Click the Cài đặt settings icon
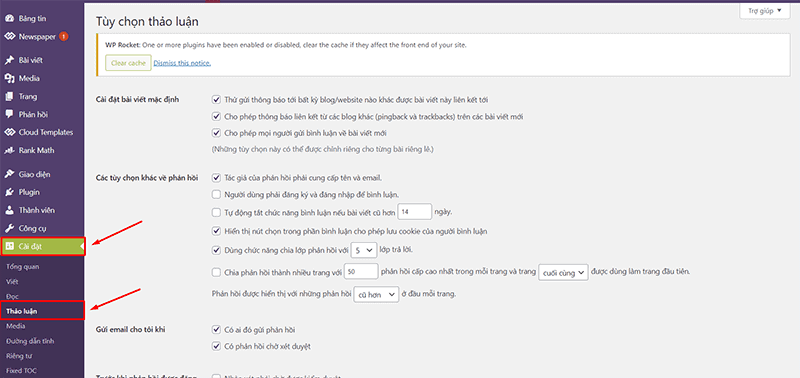The image size is (800, 378). (9, 247)
